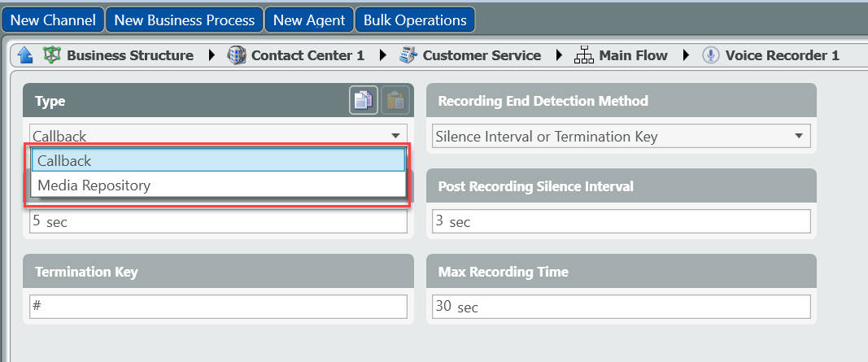This screenshot has width=868, height=362.
Task: Click the Main Flow hierarchy icon
Action: coord(584,55)
